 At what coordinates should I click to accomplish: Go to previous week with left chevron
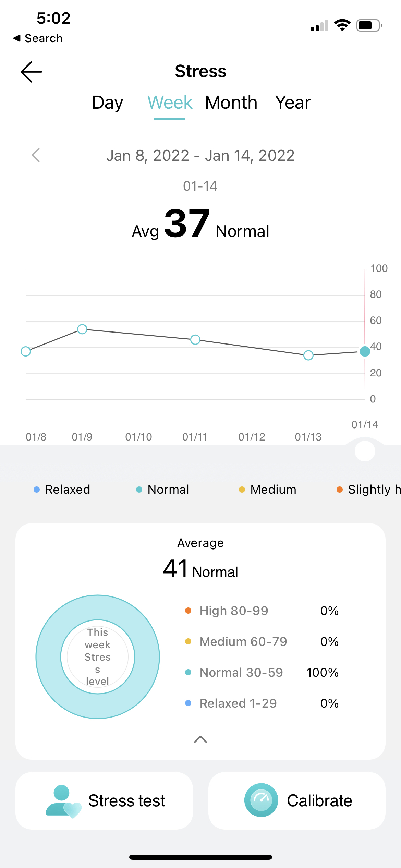click(x=36, y=155)
